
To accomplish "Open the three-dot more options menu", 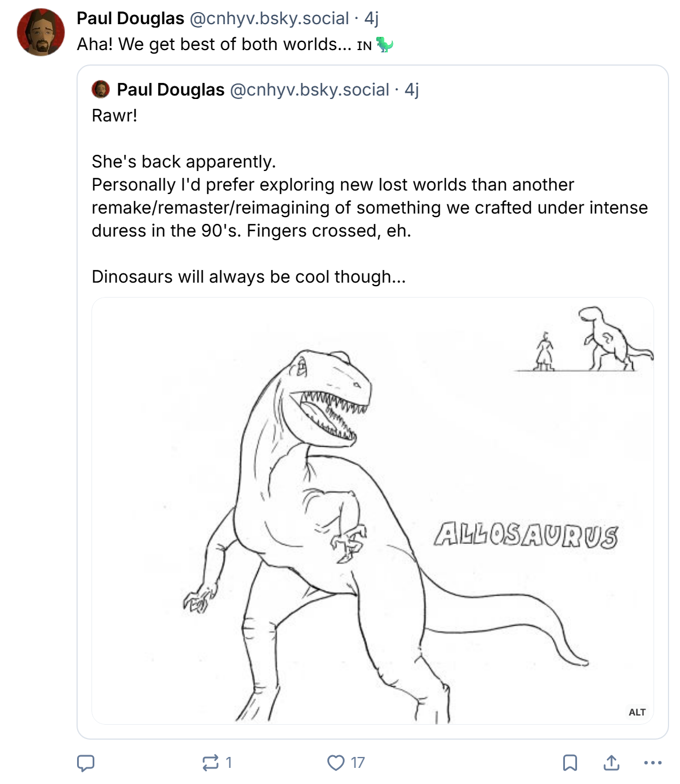I will (x=652, y=763).
